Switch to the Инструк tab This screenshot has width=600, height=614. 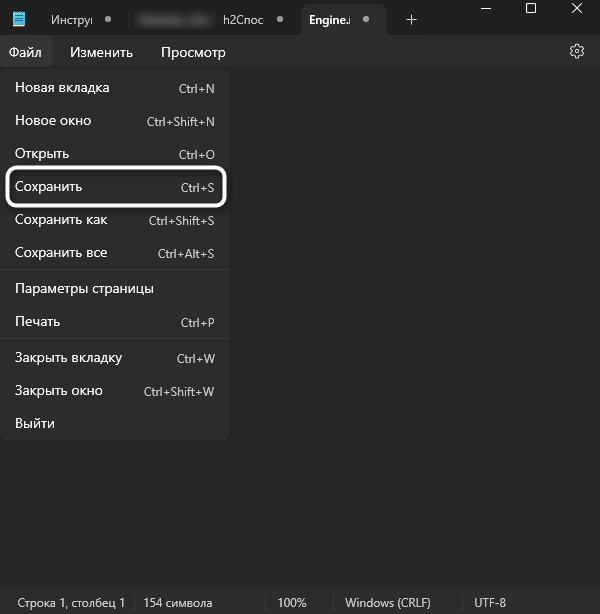tap(72, 20)
